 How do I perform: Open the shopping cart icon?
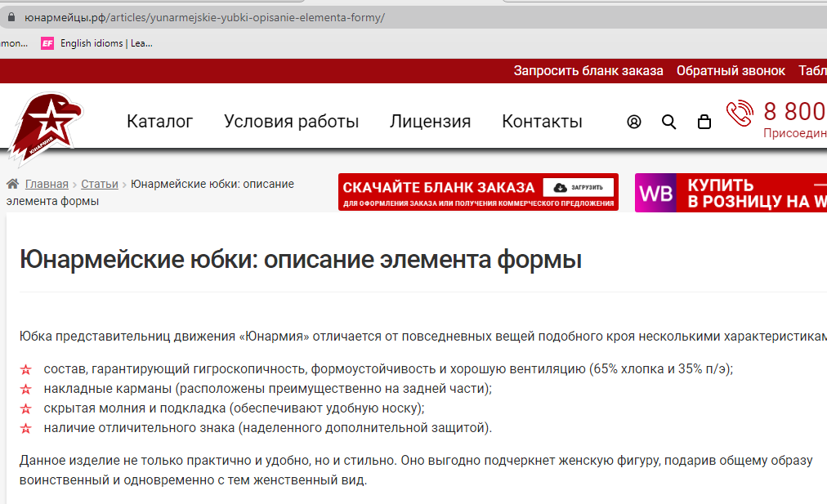pyautogui.click(x=704, y=122)
